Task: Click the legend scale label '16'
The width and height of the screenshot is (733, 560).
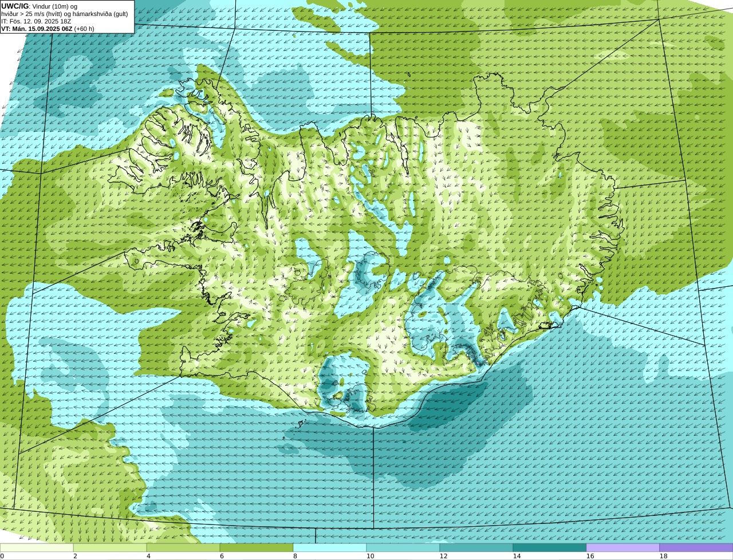Action: 590,556
